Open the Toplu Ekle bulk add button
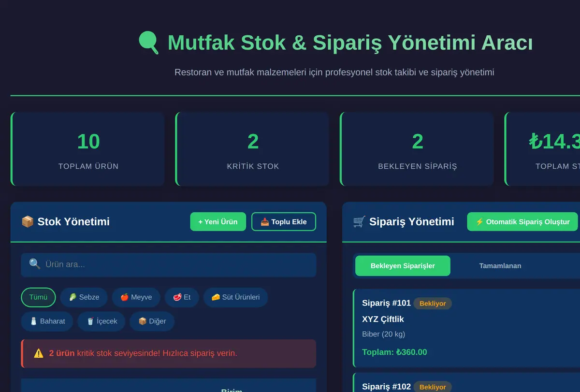Image resolution: width=580 pixels, height=392 pixels. 284,222
